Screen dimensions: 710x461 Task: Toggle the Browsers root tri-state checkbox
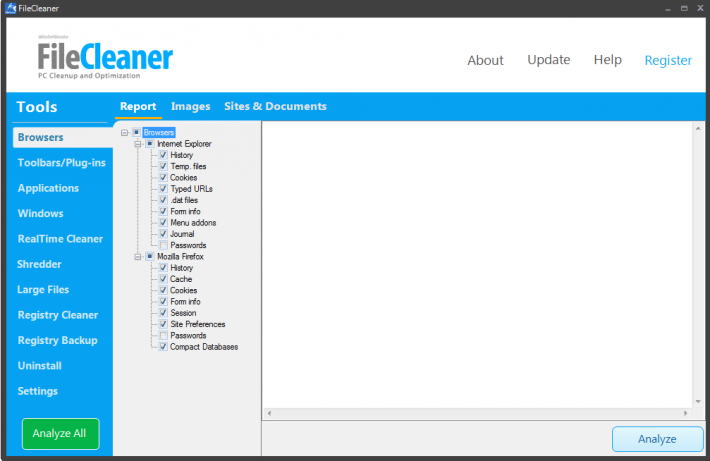point(136,132)
